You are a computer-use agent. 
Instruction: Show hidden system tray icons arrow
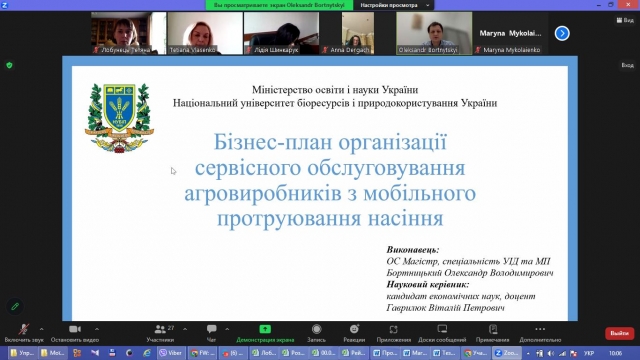(528, 353)
